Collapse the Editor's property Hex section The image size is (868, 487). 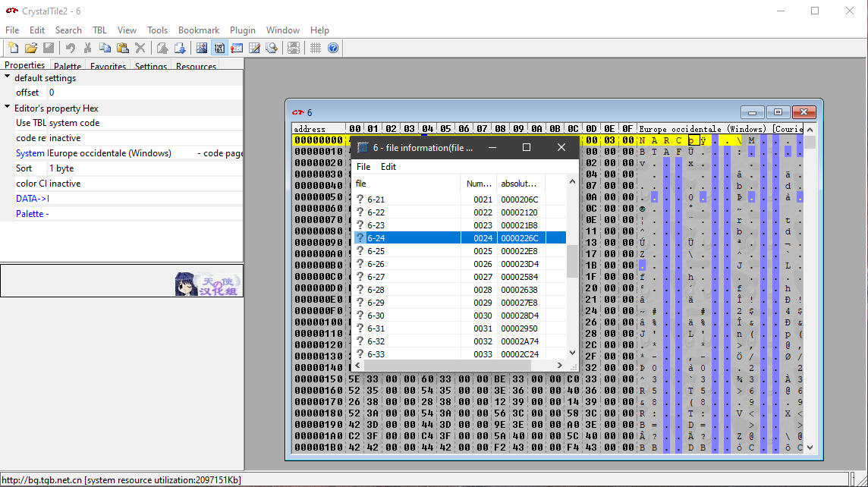(x=8, y=108)
